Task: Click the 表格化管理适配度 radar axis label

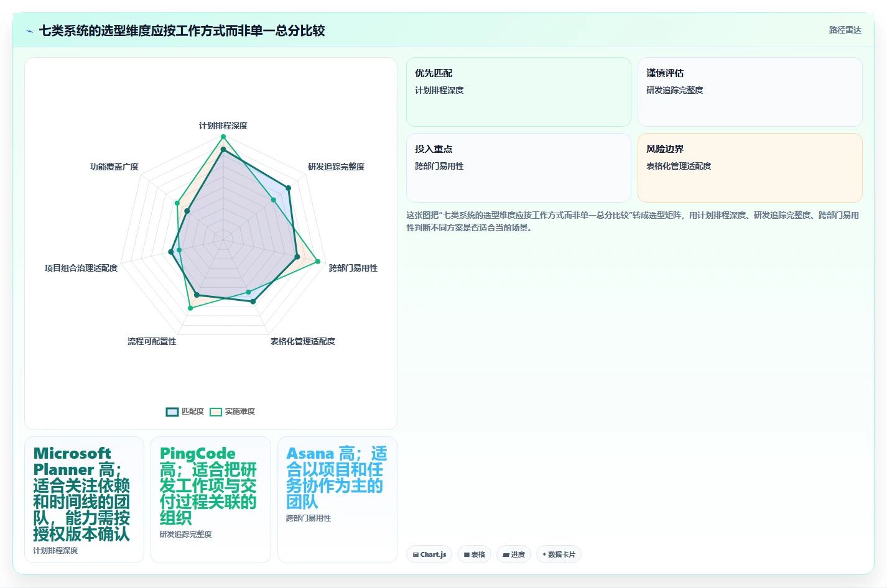Action: (303, 341)
